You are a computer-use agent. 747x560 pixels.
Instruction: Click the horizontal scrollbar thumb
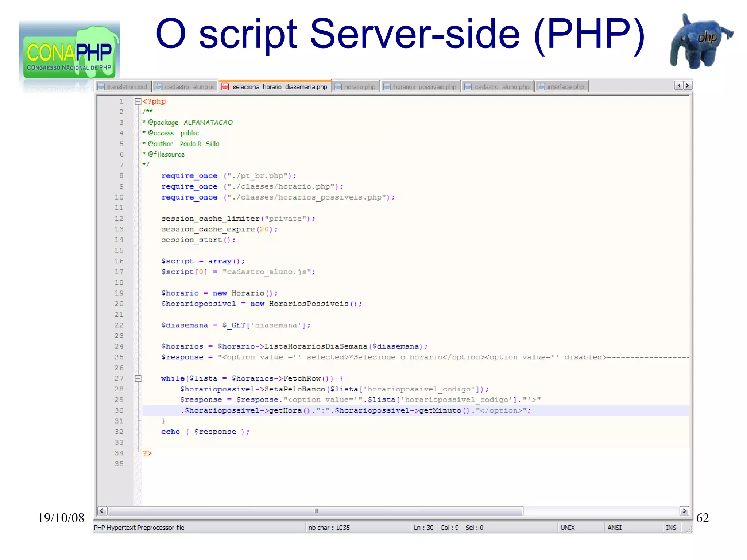coord(316,511)
